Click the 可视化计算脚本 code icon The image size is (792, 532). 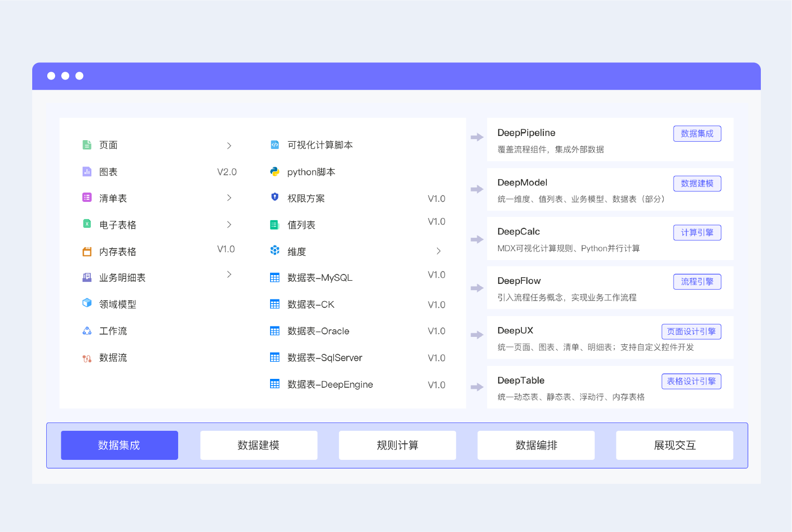click(275, 145)
